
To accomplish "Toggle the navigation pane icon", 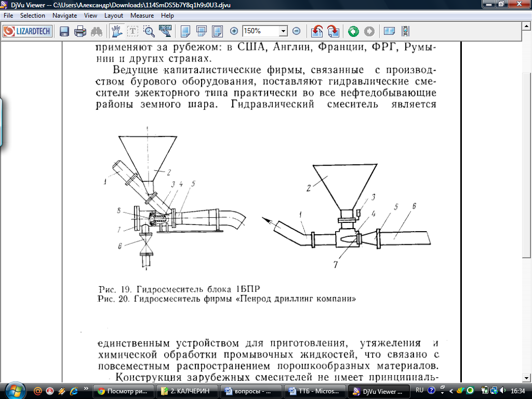I will [389, 32].
